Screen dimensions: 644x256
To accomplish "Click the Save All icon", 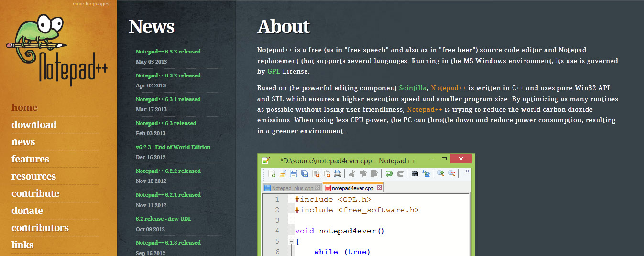I will point(305,173).
